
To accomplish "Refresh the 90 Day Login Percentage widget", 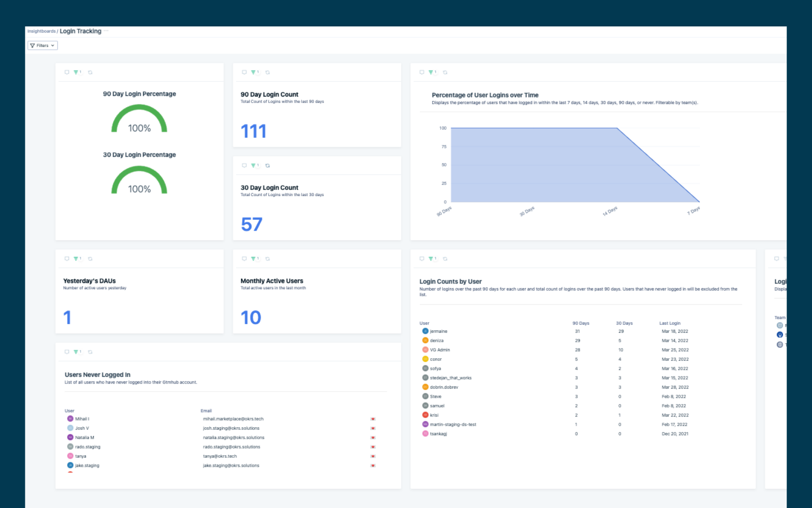I will (x=90, y=72).
